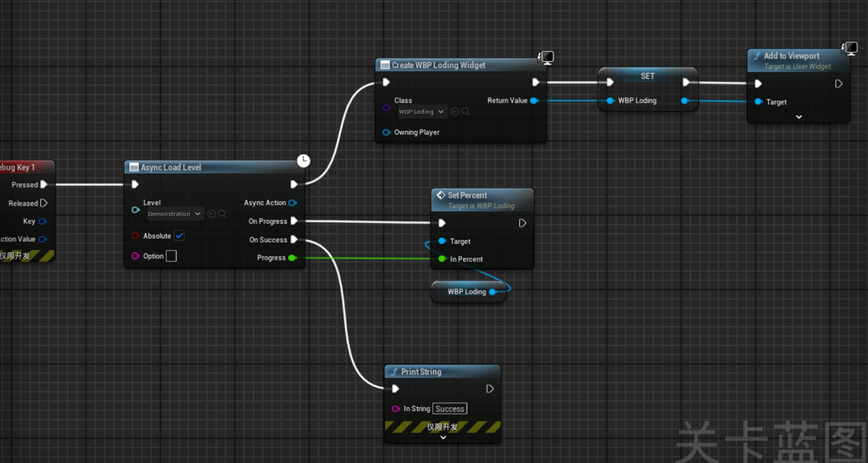Viewport: 868px width, 463px height.
Task: Click the WBP Loding variable getter node
Action: [x=468, y=292]
